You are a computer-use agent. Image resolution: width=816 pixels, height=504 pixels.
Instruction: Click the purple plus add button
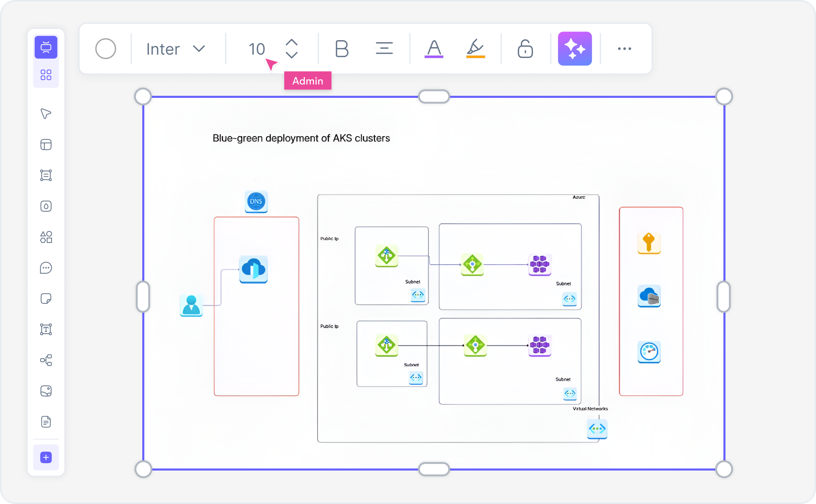(x=46, y=458)
